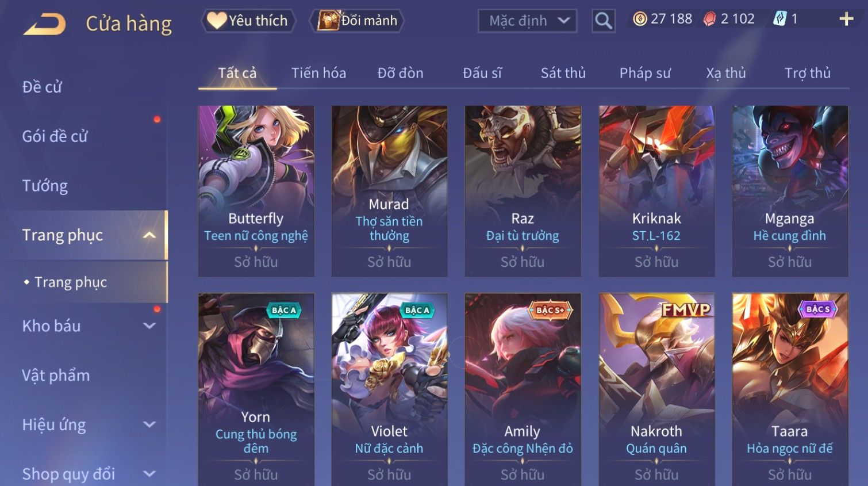Open Tướng in the sidebar

[x=45, y=186]
